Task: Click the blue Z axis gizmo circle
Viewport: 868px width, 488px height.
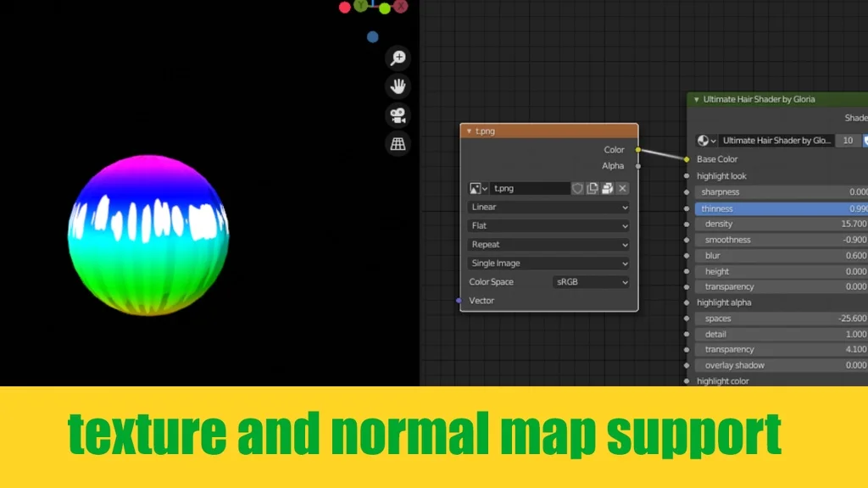Action: pyautogui.click(x=373, y=37)
